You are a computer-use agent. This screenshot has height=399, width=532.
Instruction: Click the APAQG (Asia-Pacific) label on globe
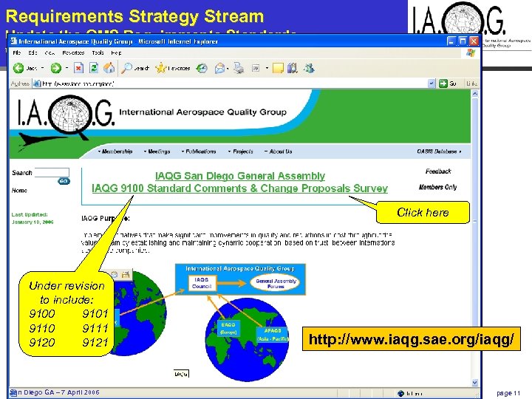click(x=272, y=334)
